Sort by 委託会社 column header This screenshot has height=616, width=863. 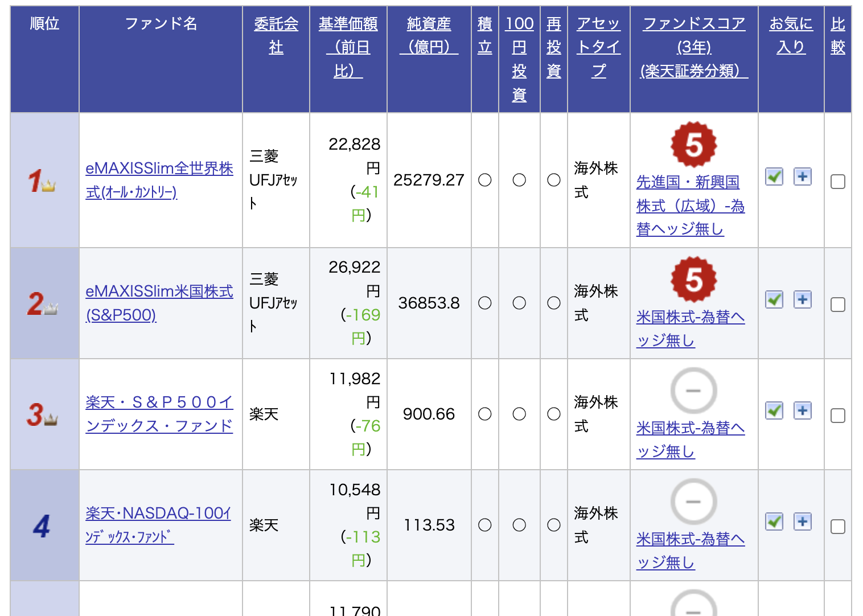(x=276, y=35)
